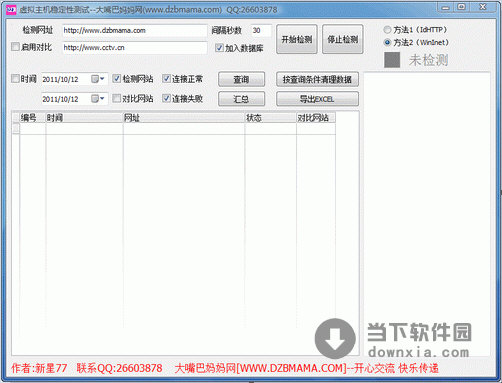Enable the 时间 filter checkbox
This screenshot has width=502, height=383.
(15, 79)
